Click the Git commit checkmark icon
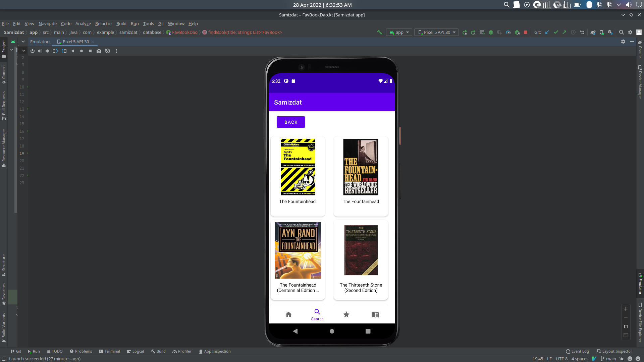 (556, 32)
